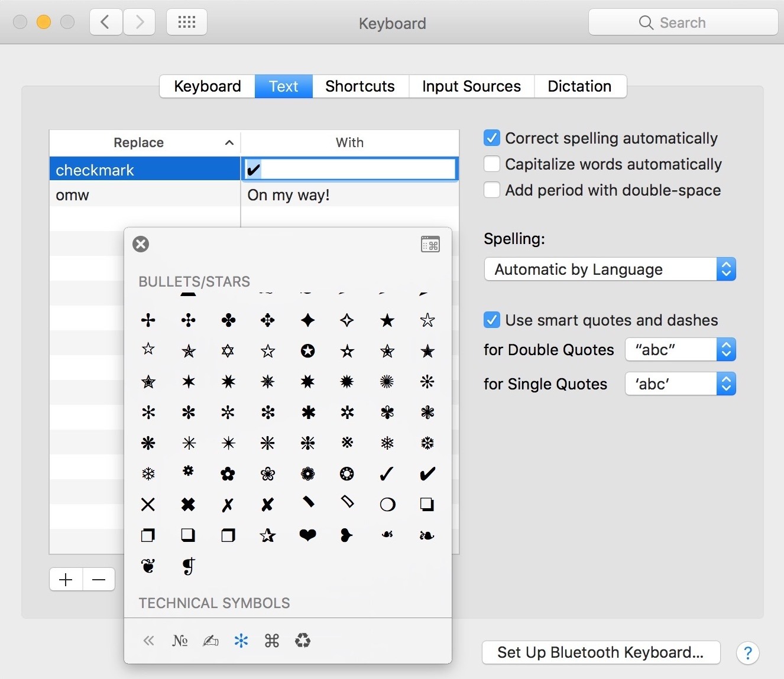Choose the heavy multiplication X symbol
The width and height of the screenshot is (784, 679).
(x=188, y=504)
